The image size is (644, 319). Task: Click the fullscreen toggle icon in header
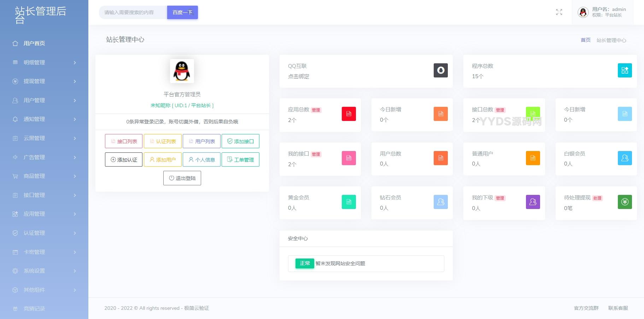559,12
